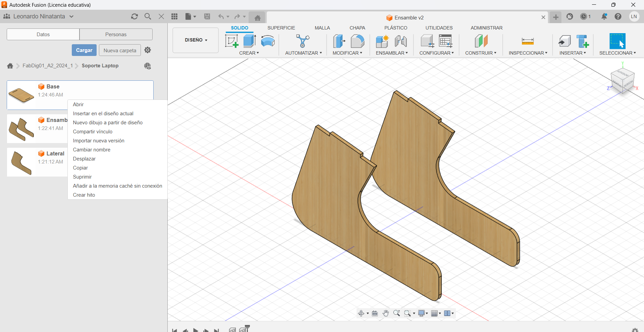644x332 pixels.
Task: Click the Automated Modeling icon
Action: [x=303, y=41]
